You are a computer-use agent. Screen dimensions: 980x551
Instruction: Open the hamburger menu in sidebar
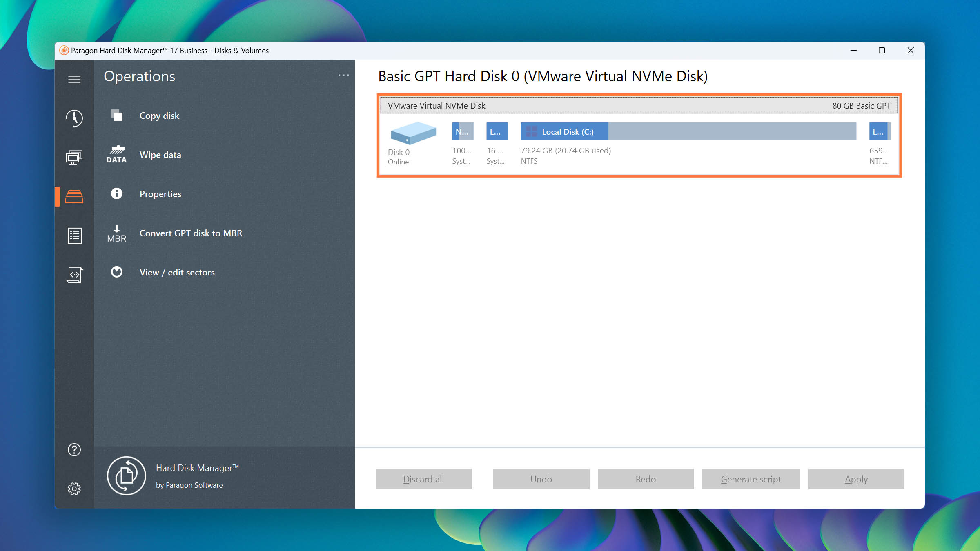pos(74,79)
